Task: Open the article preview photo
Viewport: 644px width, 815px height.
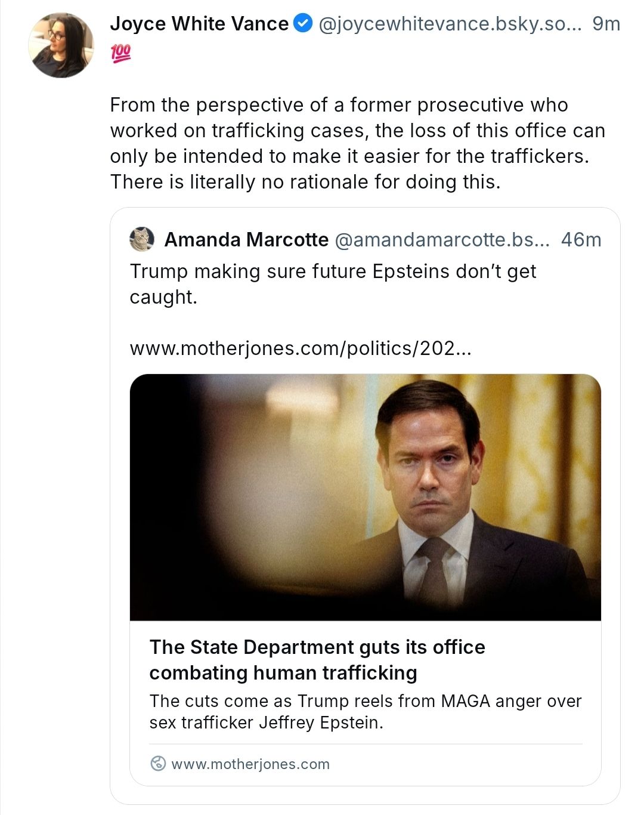Action: (365, 497)
